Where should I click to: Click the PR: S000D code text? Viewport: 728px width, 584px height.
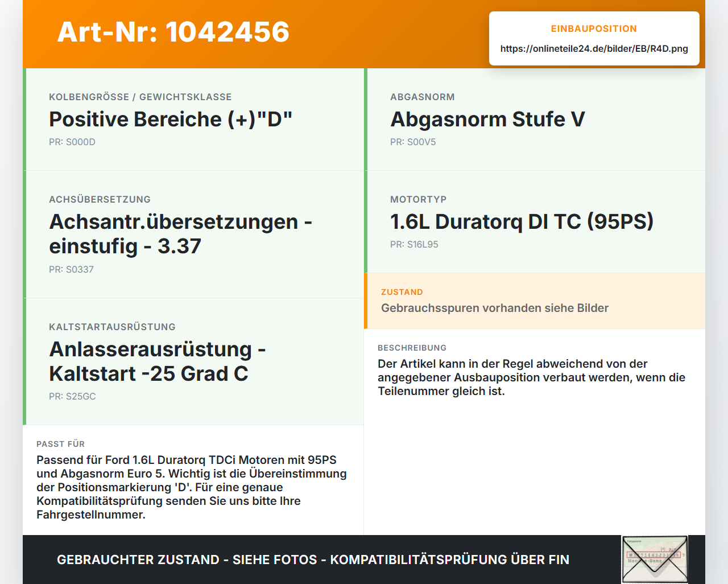(72, 142)
